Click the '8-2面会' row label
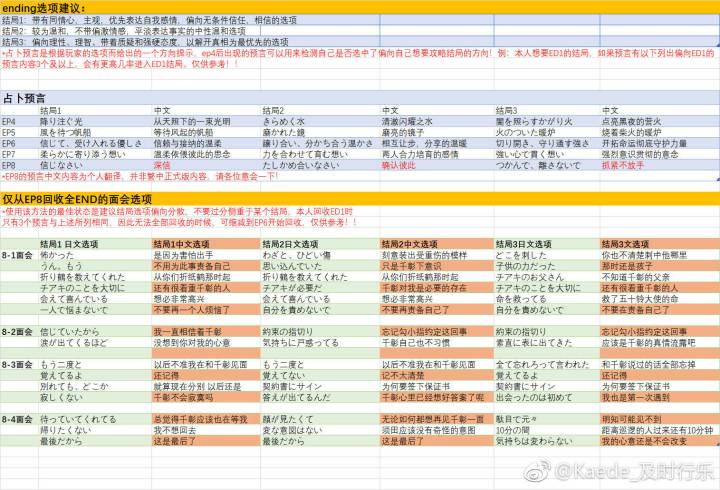 [19, 332]
